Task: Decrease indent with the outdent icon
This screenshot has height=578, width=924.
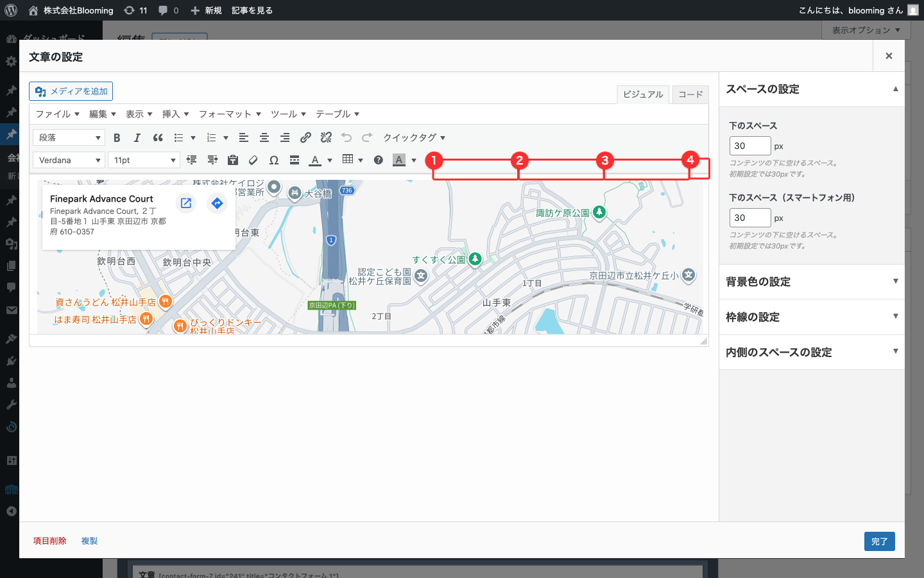Action: click(191, 160)
